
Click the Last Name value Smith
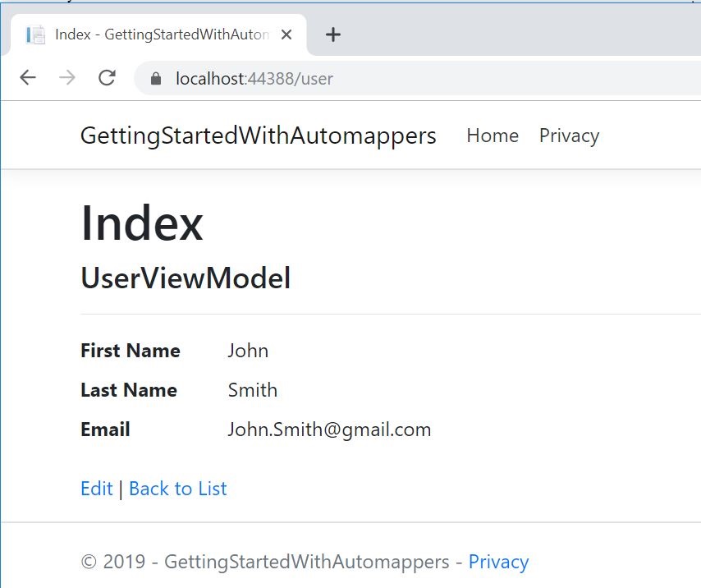click(252, 390)
